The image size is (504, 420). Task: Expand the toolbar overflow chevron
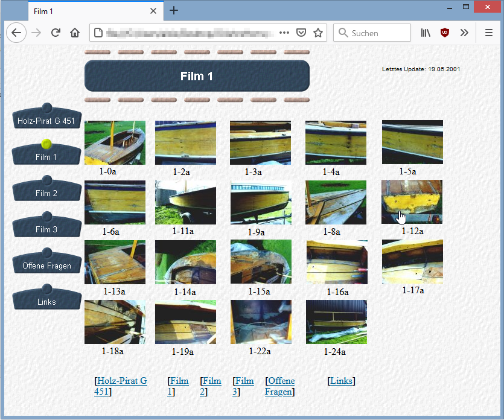pyautogui.click(x=464, y=33)
